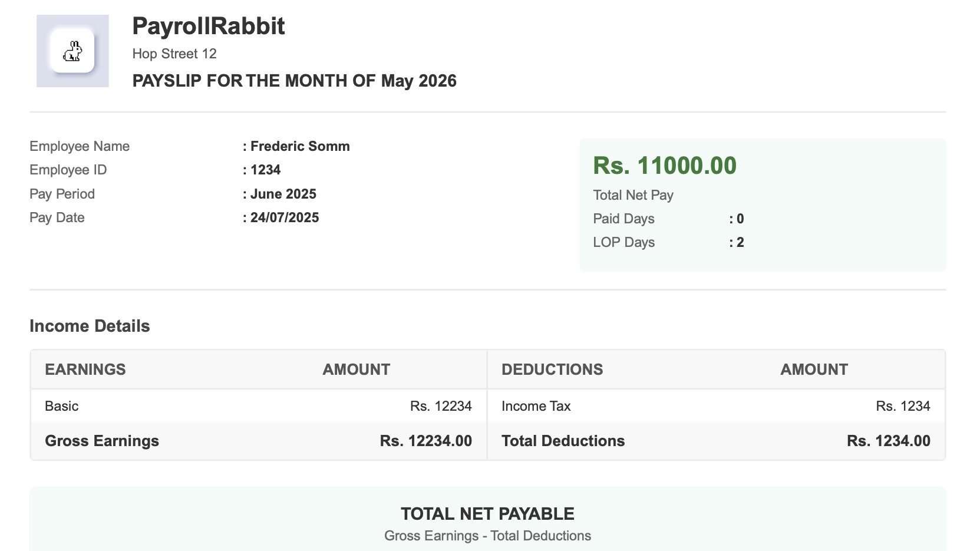Click the Employee ID label
Screen dimensions: 980x551
(68, 170)
